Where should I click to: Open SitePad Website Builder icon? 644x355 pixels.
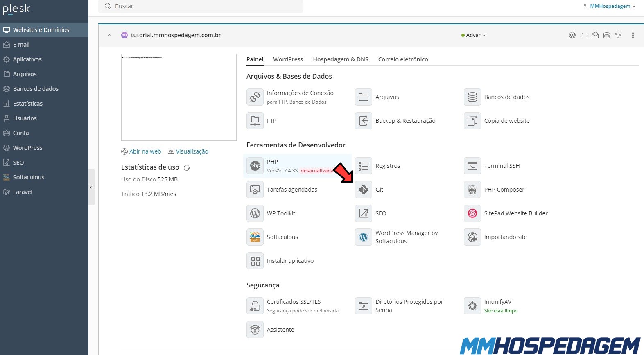[472, 213]
